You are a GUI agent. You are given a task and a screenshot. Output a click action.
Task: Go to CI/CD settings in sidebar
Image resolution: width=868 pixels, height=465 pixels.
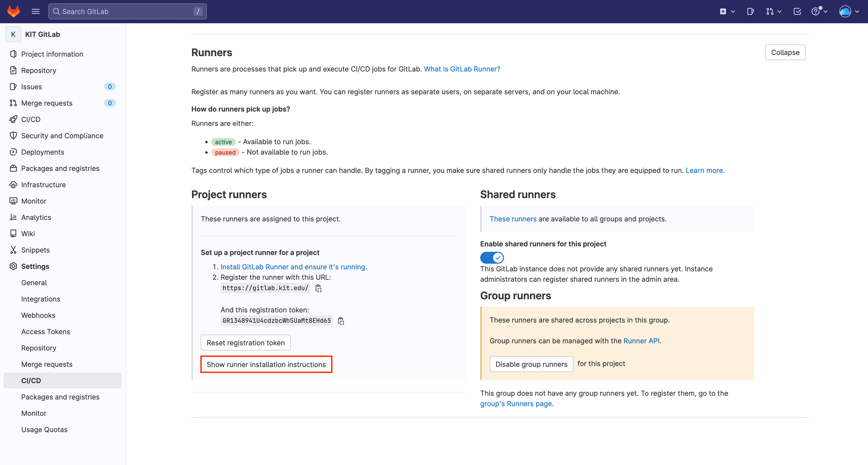point(31,380)
